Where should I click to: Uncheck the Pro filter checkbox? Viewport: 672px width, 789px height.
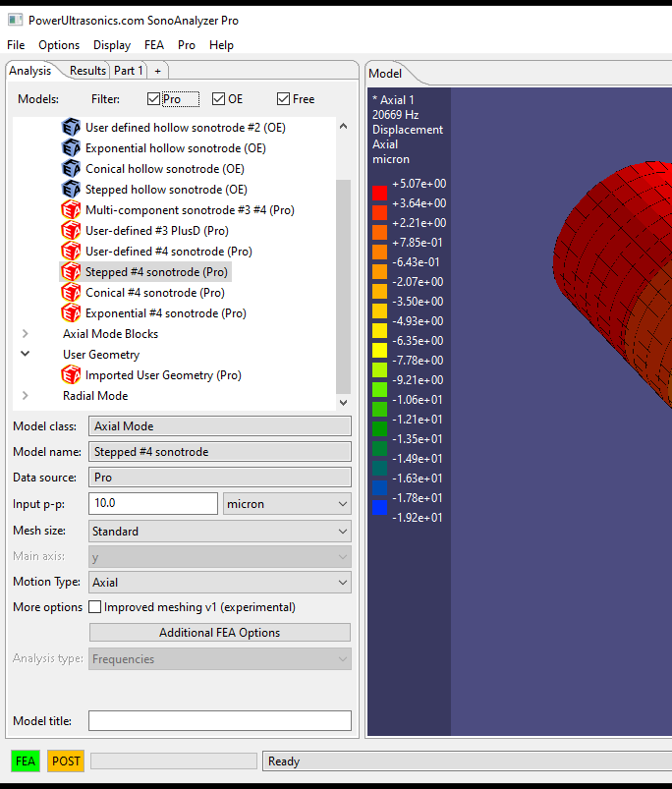tap(153, 99)
